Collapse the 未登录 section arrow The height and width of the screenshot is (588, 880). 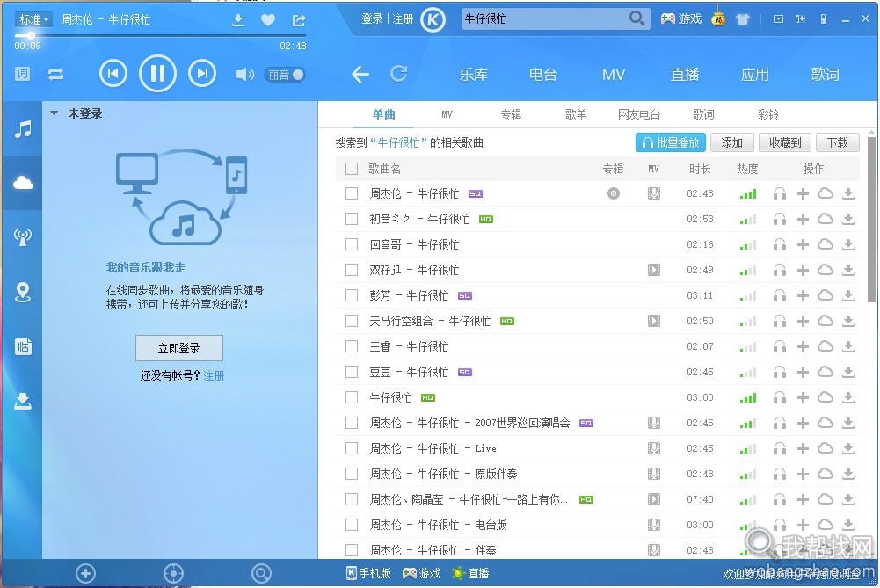pos(55,113)
